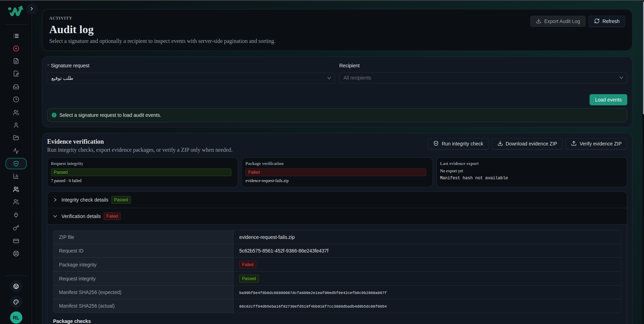Open the palette theme icon in sidebar
Screen dimensions: 644x324
pyautogui.click(x=16, y=302)
